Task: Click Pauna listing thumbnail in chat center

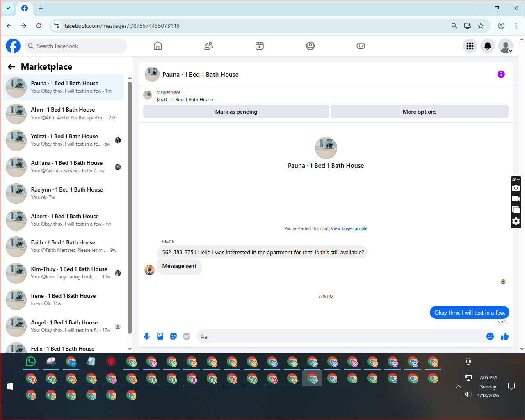Action: coord(326,148)
